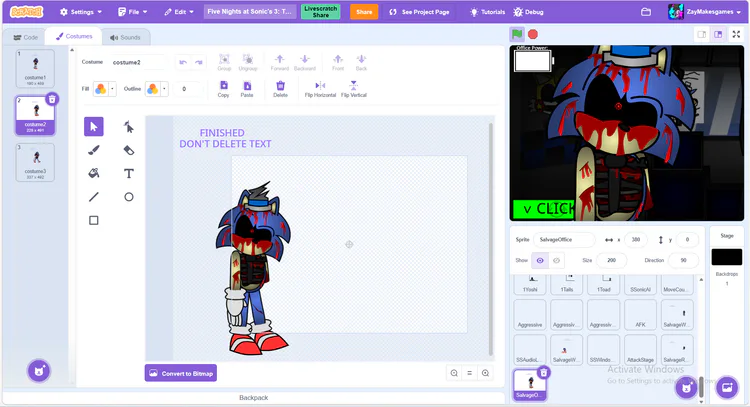The width and height of the screenshot is (750, 407).
Task: Bring selection to Front
Action: [x=338, y=62]
